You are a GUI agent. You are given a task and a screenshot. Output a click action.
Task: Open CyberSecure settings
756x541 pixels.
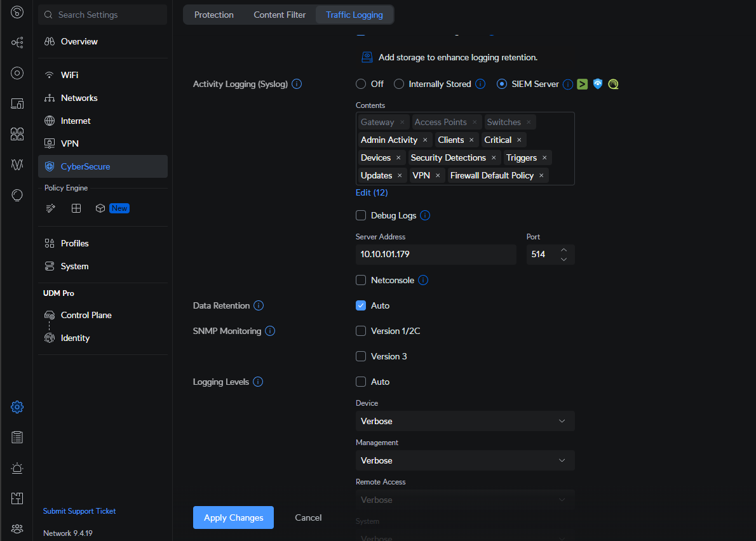pos(103,166)
